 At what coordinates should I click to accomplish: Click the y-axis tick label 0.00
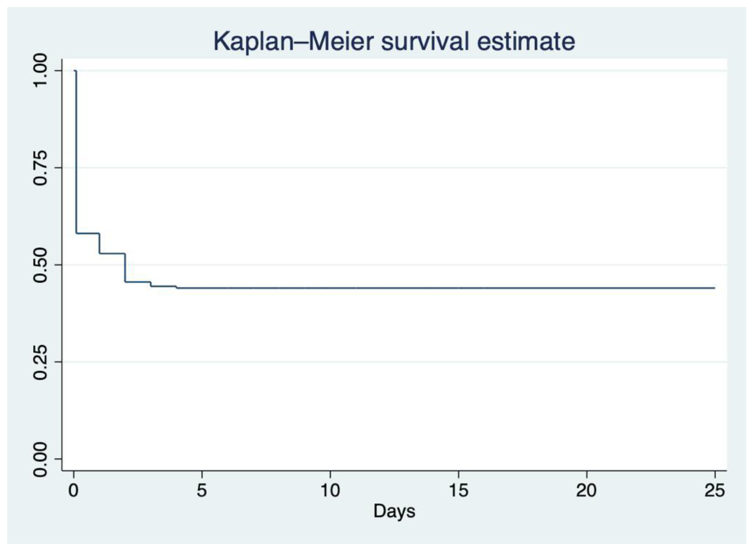coord(41,459)
